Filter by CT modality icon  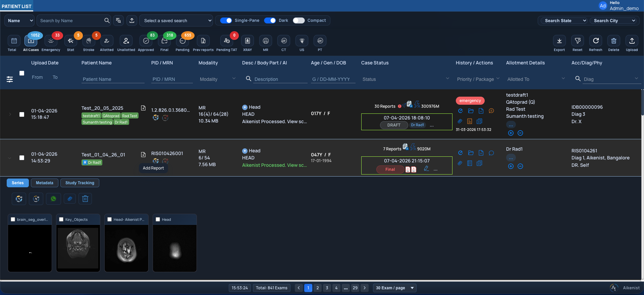(284, 41)
